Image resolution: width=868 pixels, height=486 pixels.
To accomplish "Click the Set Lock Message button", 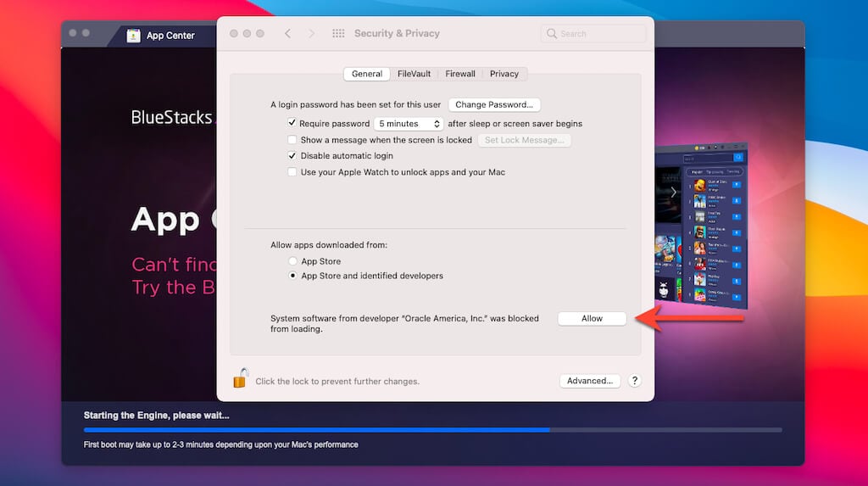I will coord(524,140).
